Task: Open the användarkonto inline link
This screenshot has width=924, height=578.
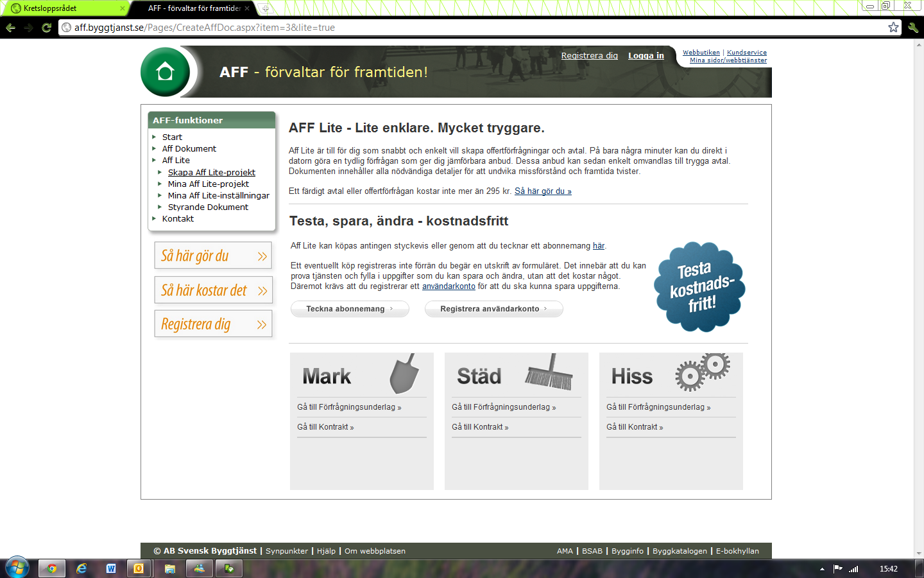Action: 449,286
